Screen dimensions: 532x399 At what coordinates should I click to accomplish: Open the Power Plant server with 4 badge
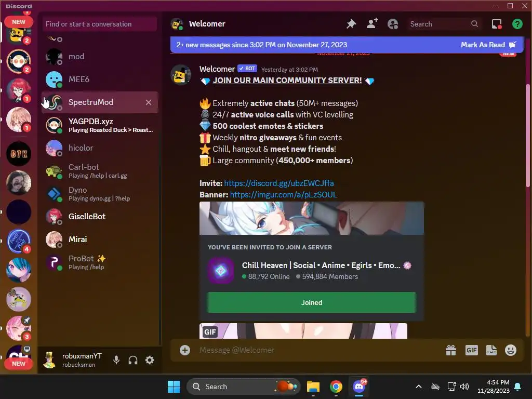click(x=19, y=241)
